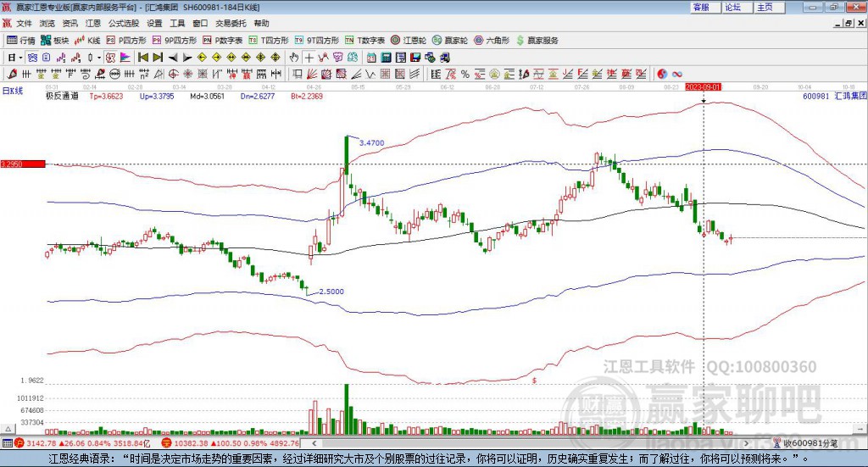868x467 pixels.
Task: Click the Tp=3.6623 indicator value
Action: pos(106,96)
